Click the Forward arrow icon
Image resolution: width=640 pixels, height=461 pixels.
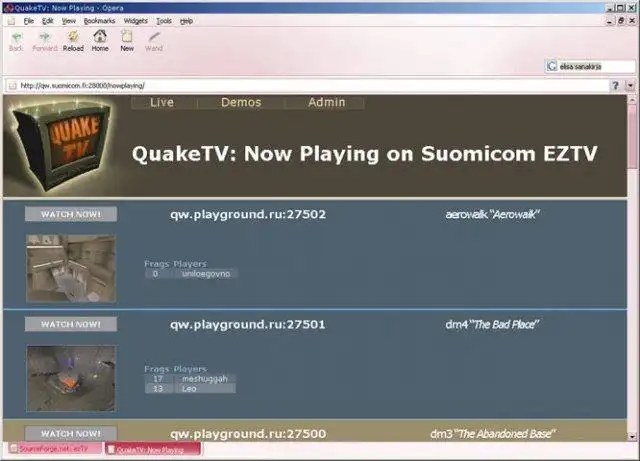pyautogui.click(x=44, y=37)
